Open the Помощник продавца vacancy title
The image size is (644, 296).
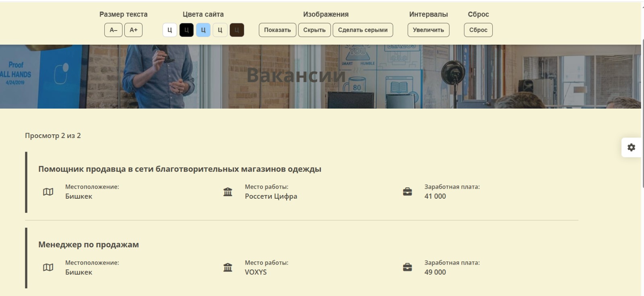tap(180, 169)
